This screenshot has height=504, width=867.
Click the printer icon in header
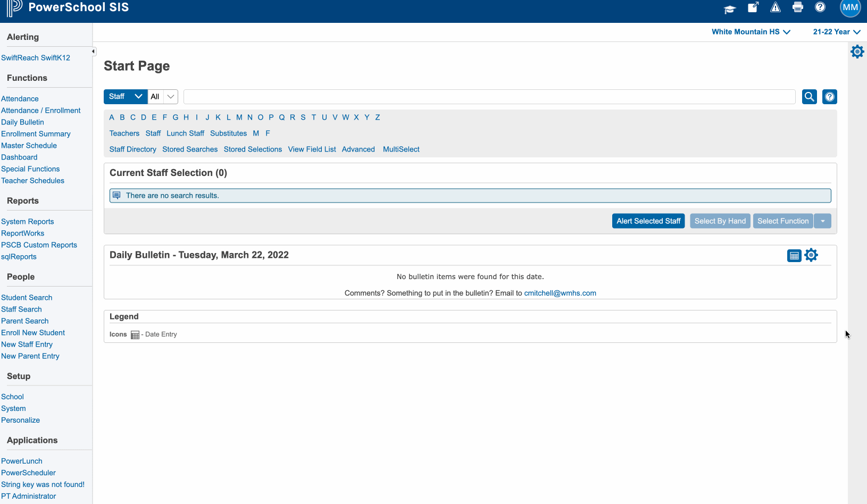[798, 7]
